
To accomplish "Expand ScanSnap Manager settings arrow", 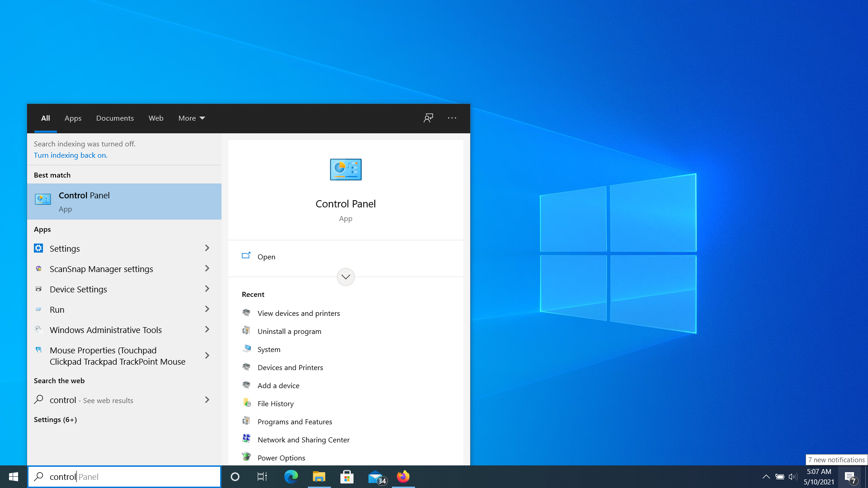I will [x=207, y=268].
